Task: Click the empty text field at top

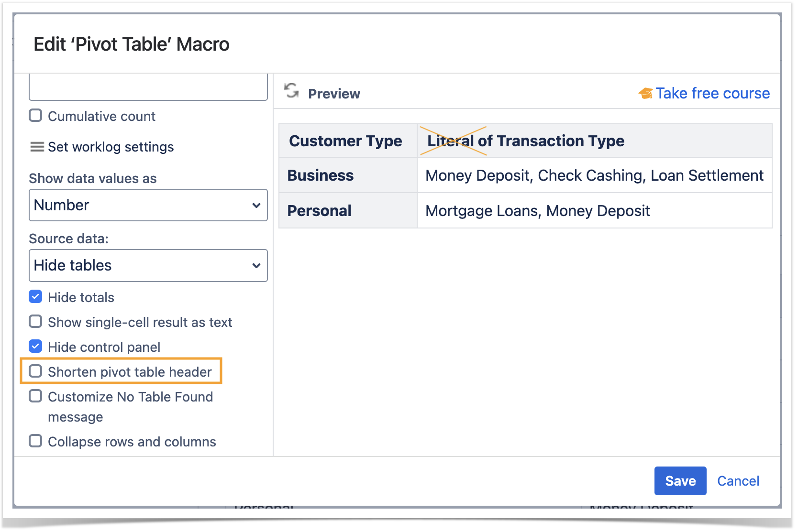Action: coord(148,87)
